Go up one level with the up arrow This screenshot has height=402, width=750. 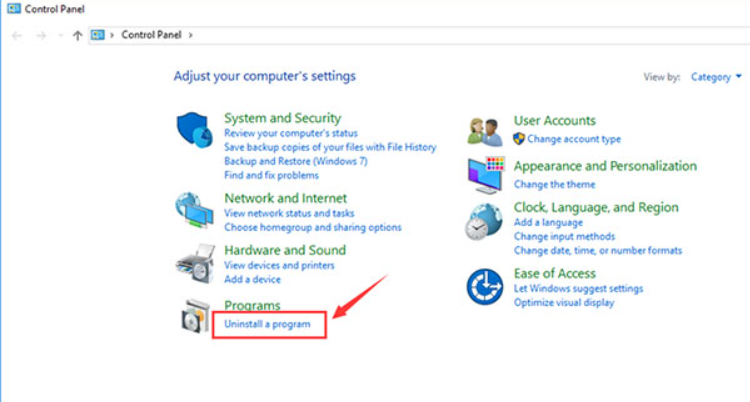(78, 35)
